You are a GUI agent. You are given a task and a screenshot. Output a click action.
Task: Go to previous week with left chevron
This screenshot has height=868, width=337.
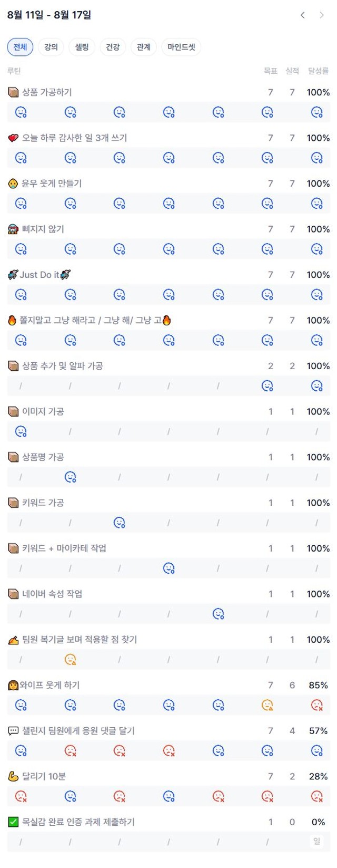pyautogui.click(x=303, y=15)
